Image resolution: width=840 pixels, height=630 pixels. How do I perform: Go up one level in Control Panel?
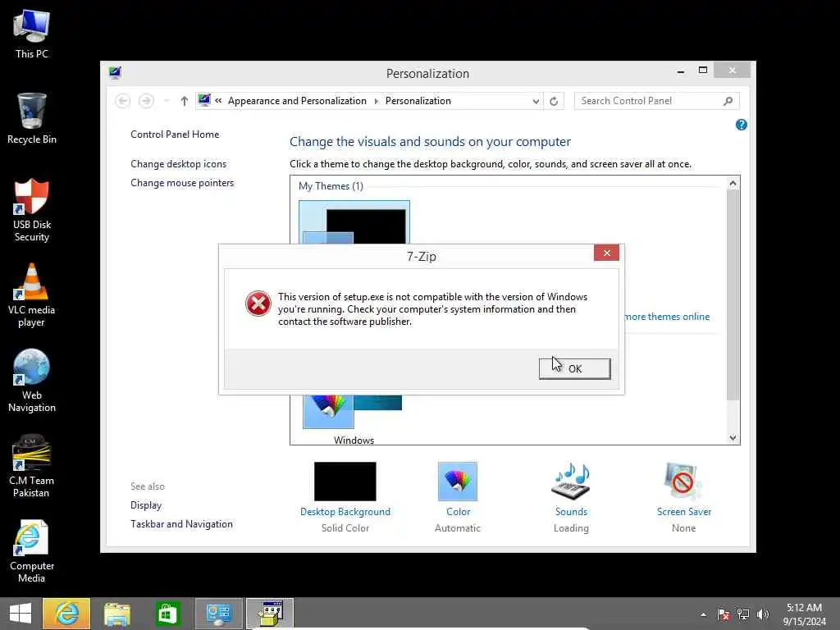pos(185,101)
